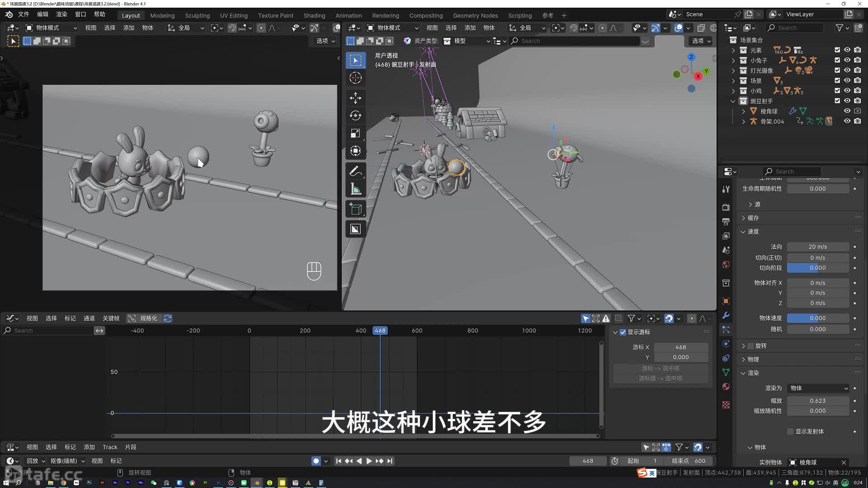868x488 pixels.
Task: Open the 物体模式 dropdown in right viewport
Action: point(392,28)
